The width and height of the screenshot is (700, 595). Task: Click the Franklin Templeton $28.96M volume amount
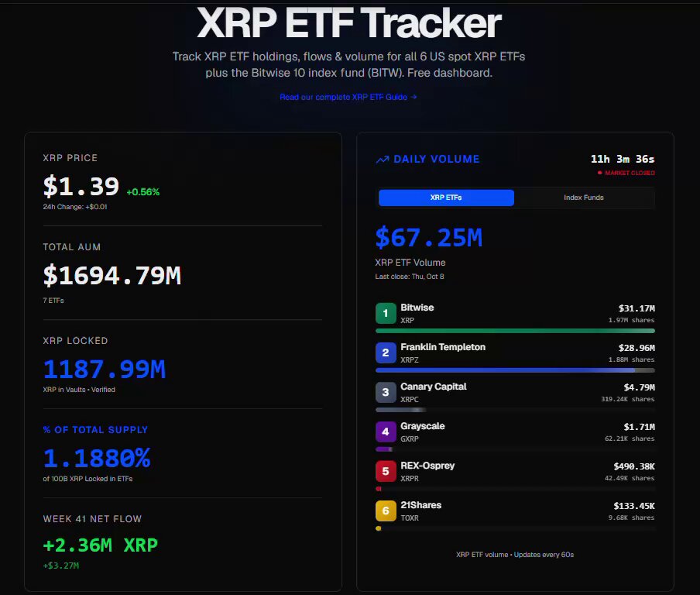(x=637, y=348)
